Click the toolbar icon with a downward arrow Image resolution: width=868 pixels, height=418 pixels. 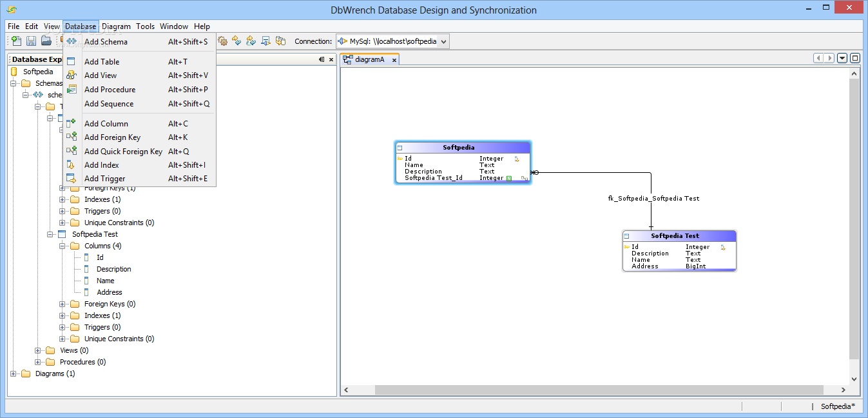[265, 41]
